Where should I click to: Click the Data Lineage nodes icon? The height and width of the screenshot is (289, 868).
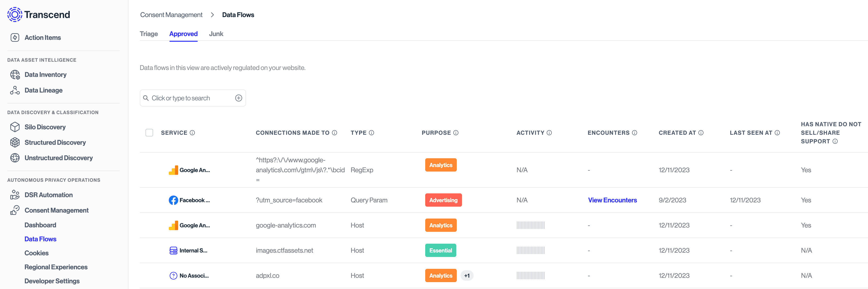coord(15,90)
